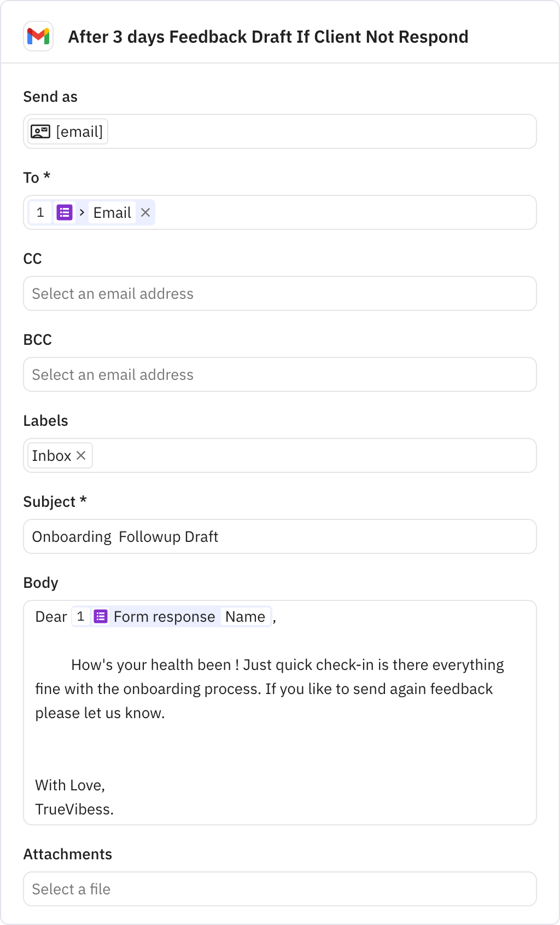The image size is (560, 925).
Task: Open the CC email address selector
Action: [x=280, y=293]
